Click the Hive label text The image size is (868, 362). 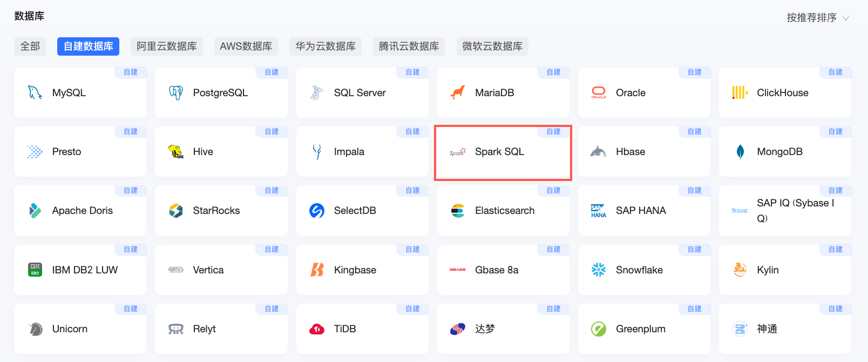(203, 152)
